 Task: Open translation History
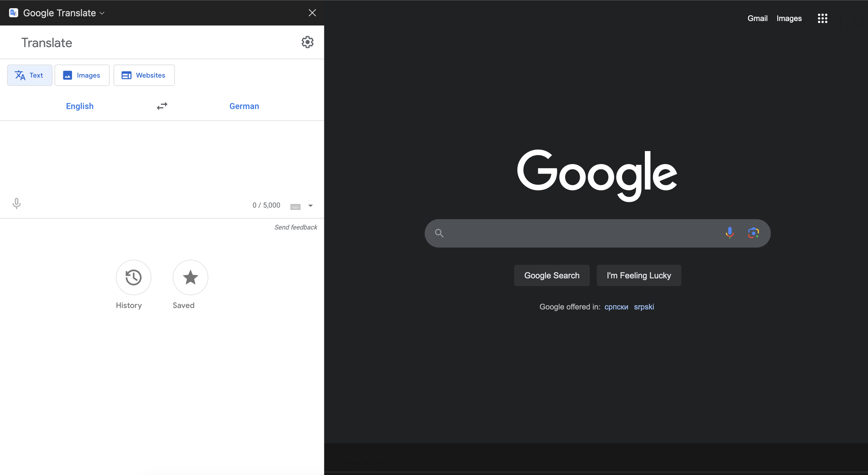(x=133, y=278)
